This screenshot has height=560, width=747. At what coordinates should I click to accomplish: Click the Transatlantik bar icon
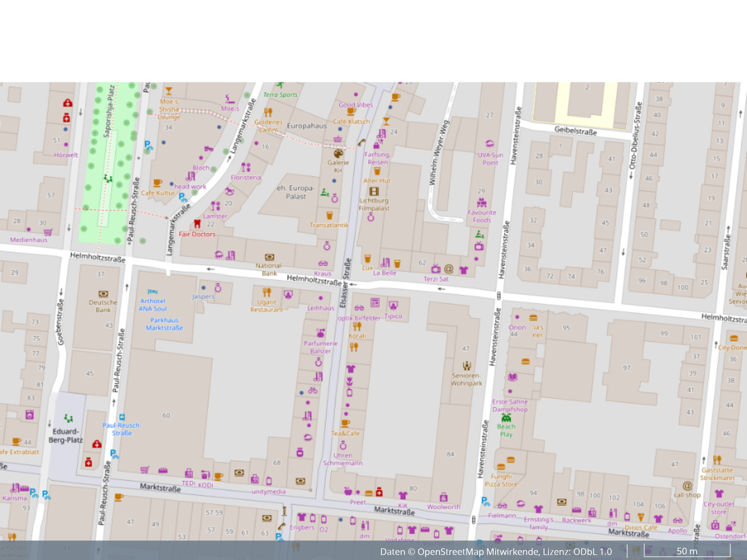tap(329, 215)
